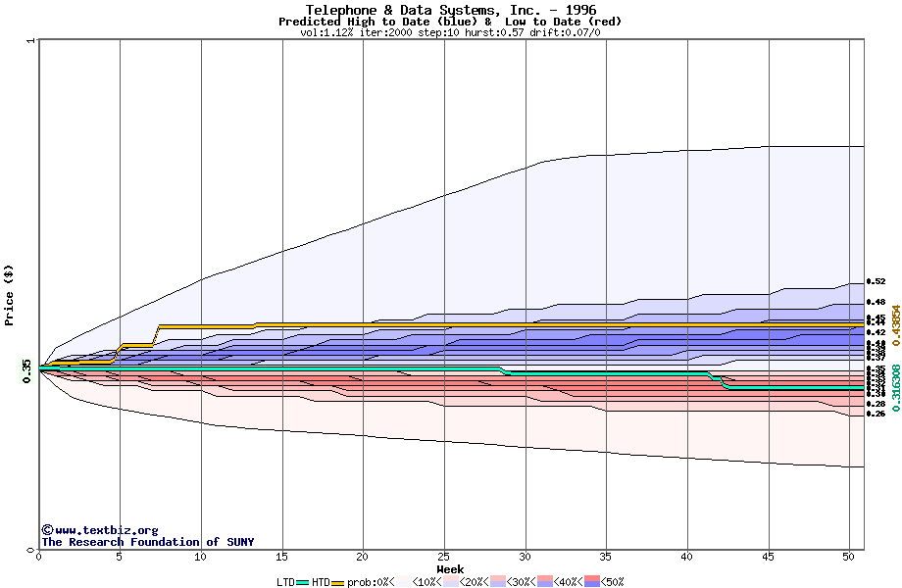The image size is (902, 588).
Task: Click the x-axis week "15" tick label
Action: 281,557
